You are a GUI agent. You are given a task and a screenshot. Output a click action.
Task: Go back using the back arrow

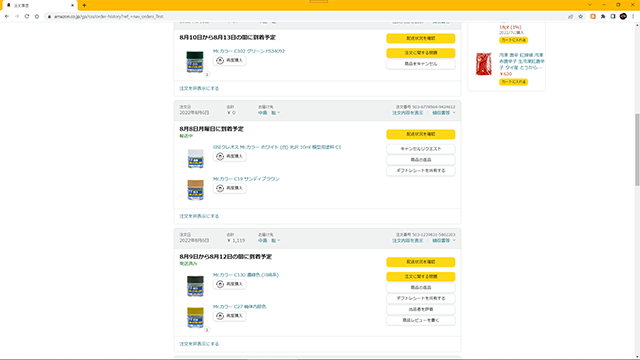click(7, 16)
